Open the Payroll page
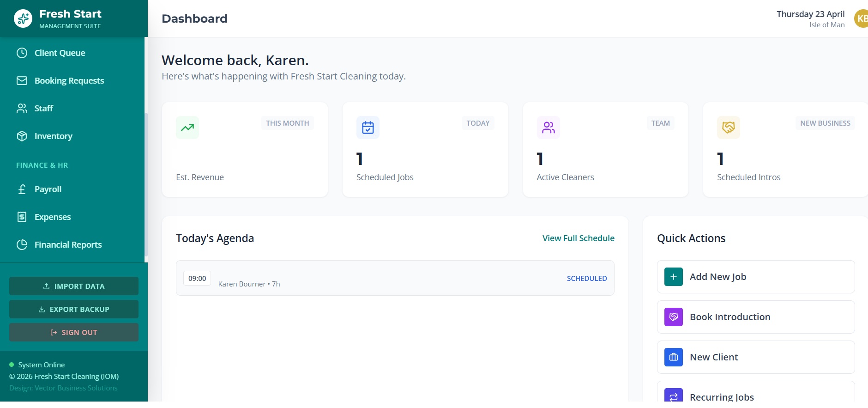868x408 pixels. click(72, 189)
